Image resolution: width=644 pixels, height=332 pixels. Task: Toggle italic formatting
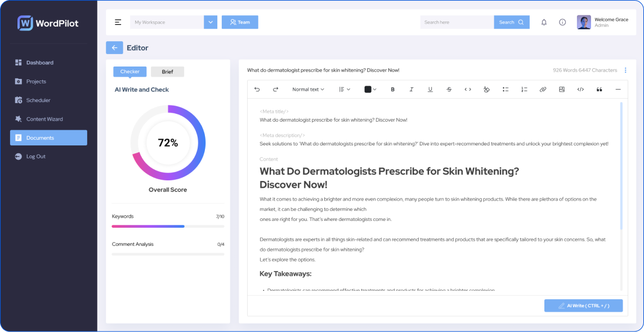(412, 88)
